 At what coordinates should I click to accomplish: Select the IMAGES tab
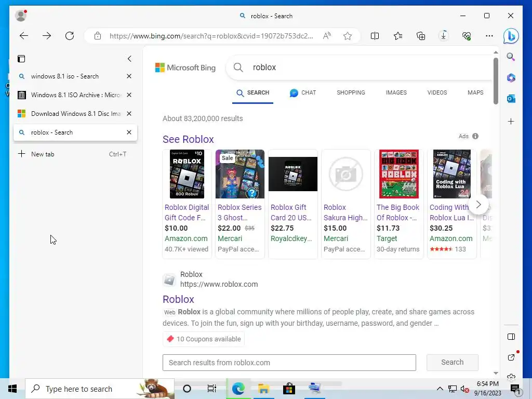396,92
